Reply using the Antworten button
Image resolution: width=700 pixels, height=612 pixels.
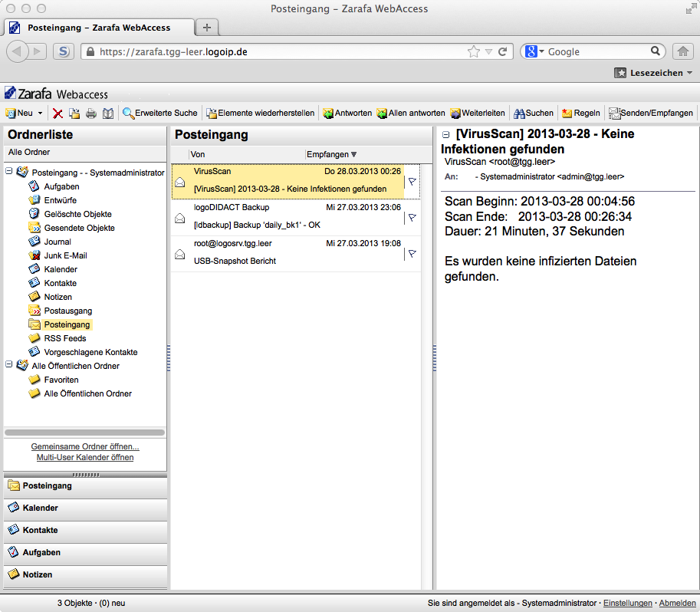coord(347,114)
